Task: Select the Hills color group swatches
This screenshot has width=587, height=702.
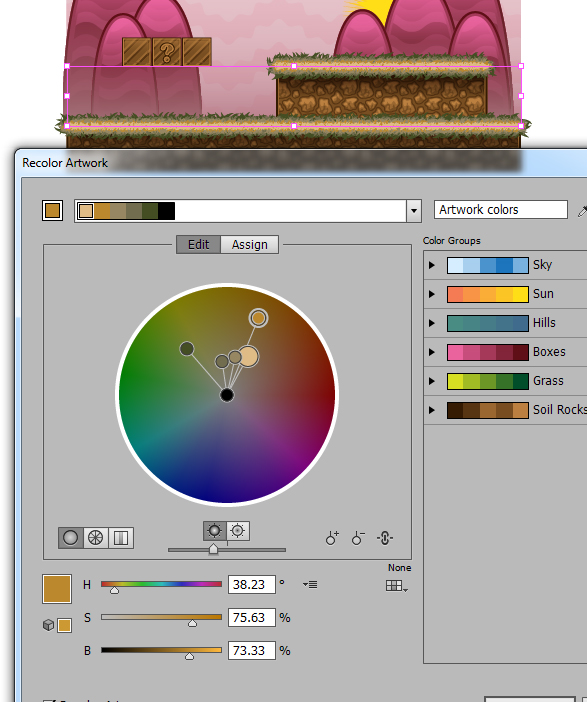Action: click(x=488, y=323)
